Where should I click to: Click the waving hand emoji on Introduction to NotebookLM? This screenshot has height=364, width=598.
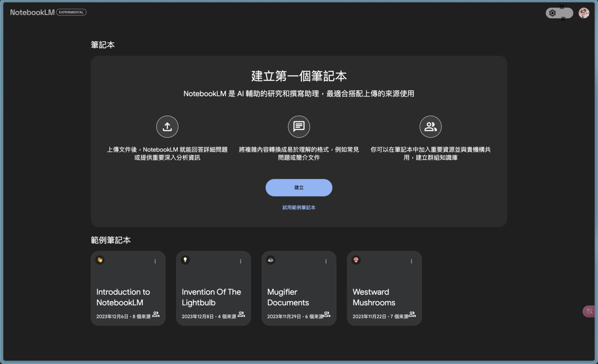point(100,260)
